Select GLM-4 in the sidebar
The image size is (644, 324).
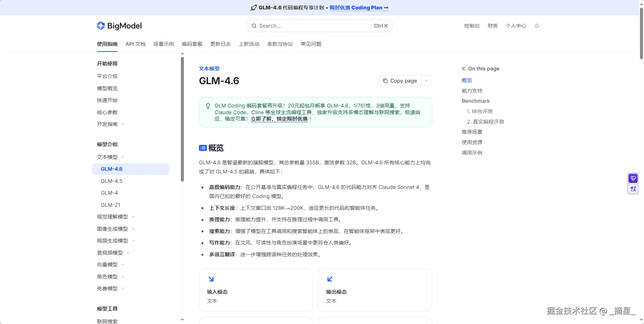point(109,193)
